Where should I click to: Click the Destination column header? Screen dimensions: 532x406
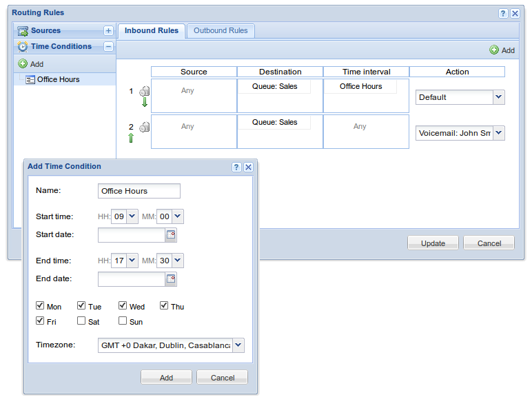(x=280, y=72)
